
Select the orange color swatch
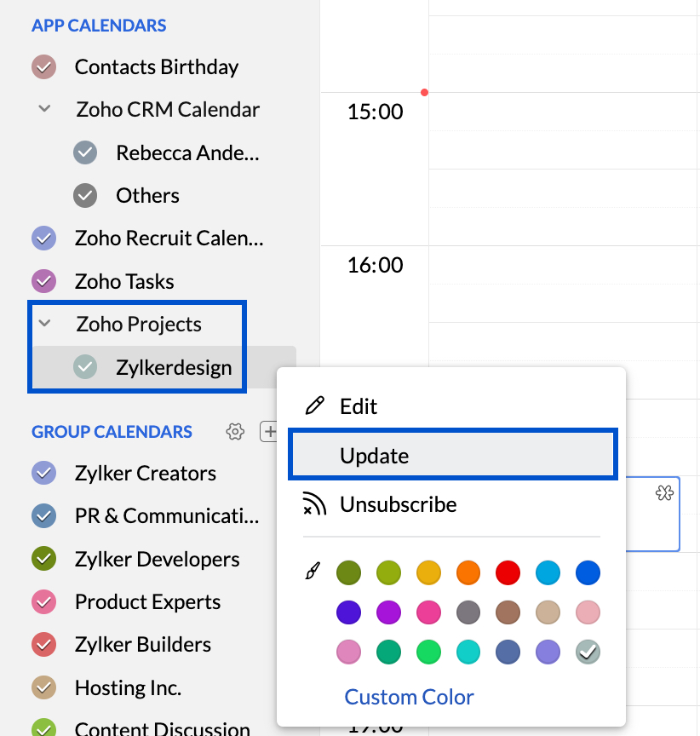pos(468,572)
